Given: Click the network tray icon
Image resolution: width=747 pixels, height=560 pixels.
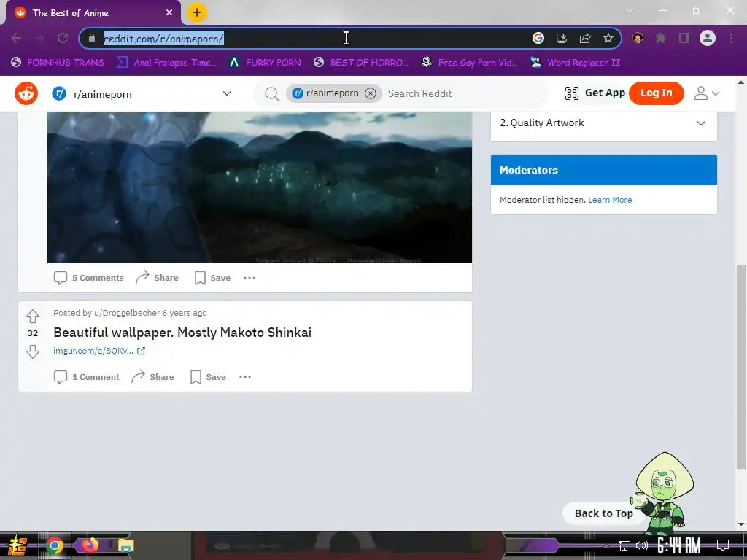Looking at the screenshot, I should click(624, 545).
